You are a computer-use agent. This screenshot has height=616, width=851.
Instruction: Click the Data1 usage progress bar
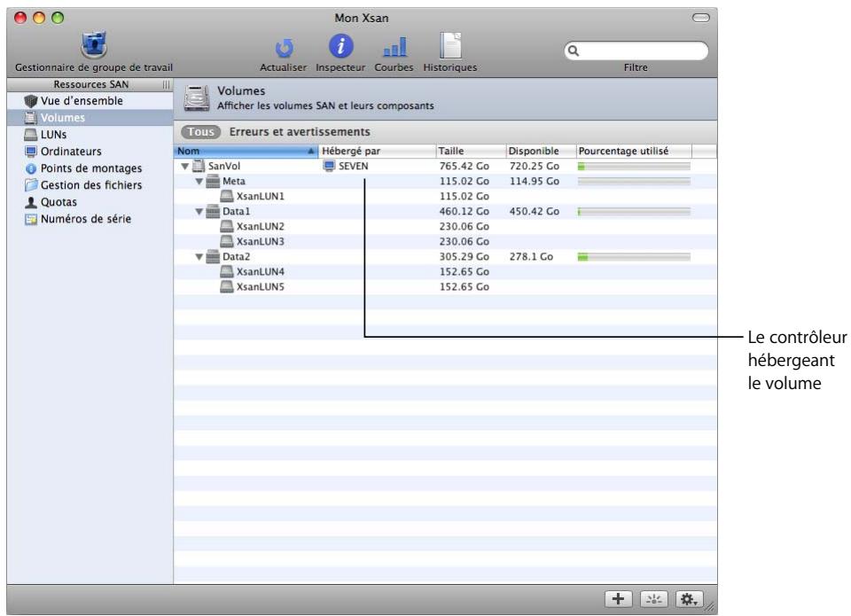[x=634, y=212]
